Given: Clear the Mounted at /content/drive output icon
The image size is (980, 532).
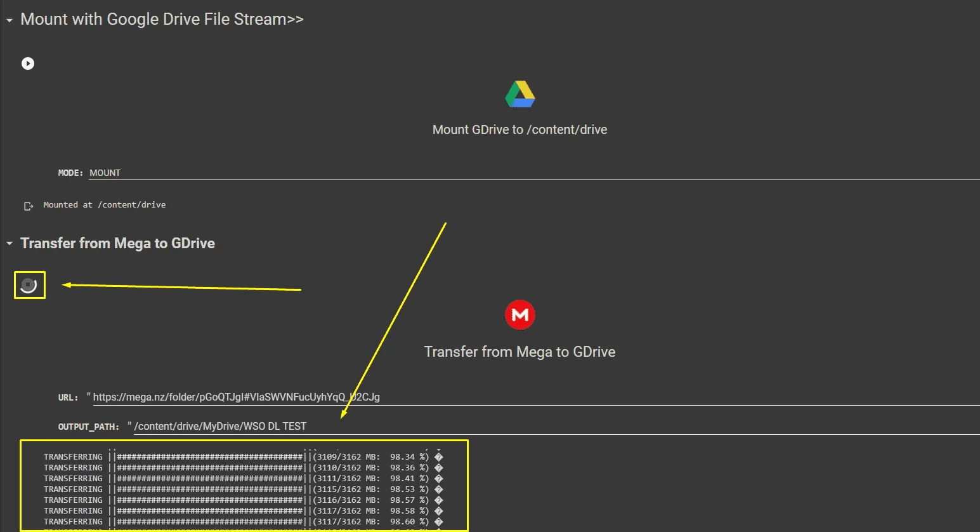Looking at the screenshot, I should click(x=29, y=206).
